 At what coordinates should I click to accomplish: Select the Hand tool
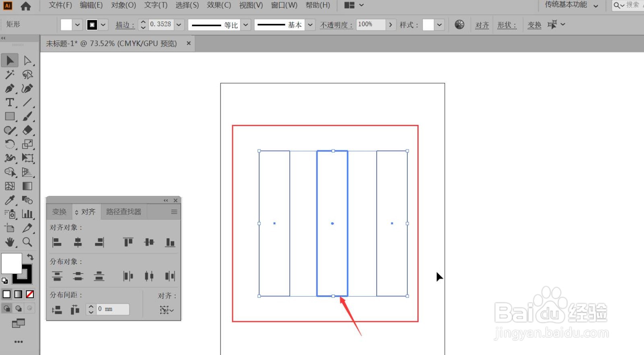[10, 242]
